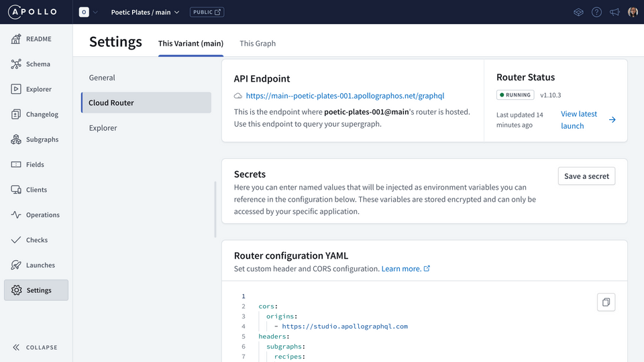
Task: Click the headers: line in YAML editor
Action: [x=274, y=336]
